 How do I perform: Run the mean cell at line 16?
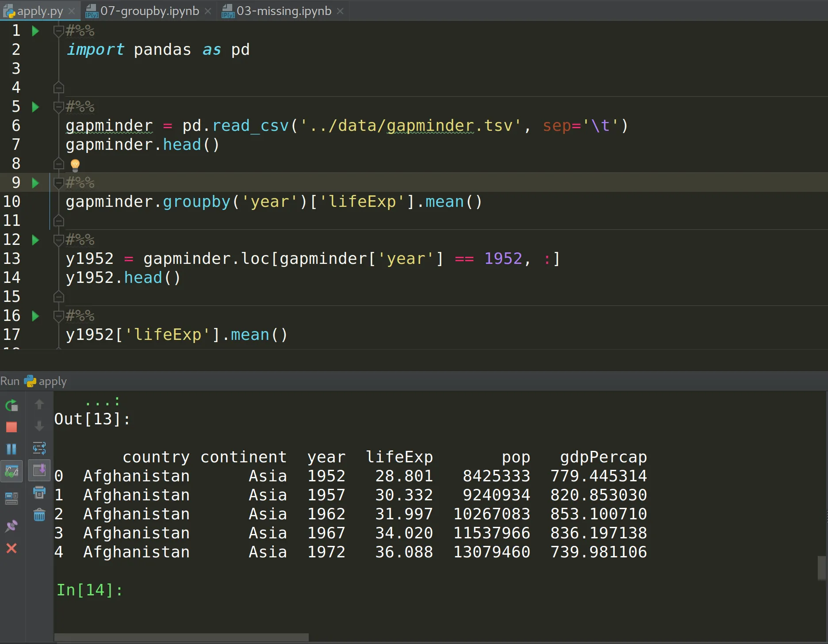(35, 316)
